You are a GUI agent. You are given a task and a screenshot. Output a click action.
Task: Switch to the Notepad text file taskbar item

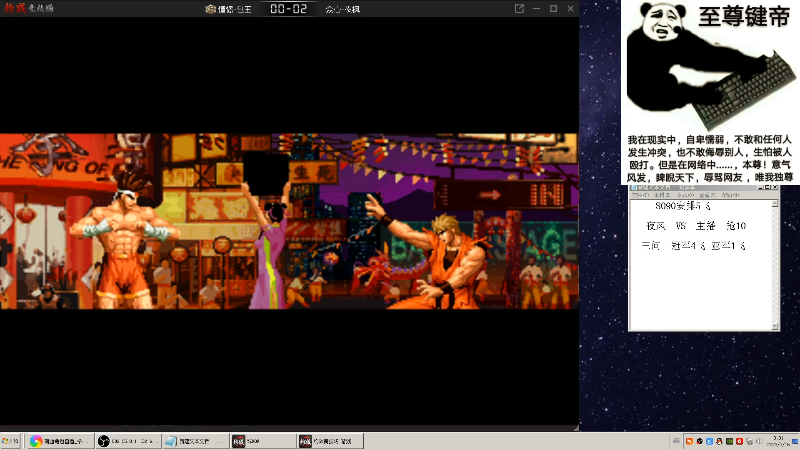pyautogui.click(x=195, y=441)
